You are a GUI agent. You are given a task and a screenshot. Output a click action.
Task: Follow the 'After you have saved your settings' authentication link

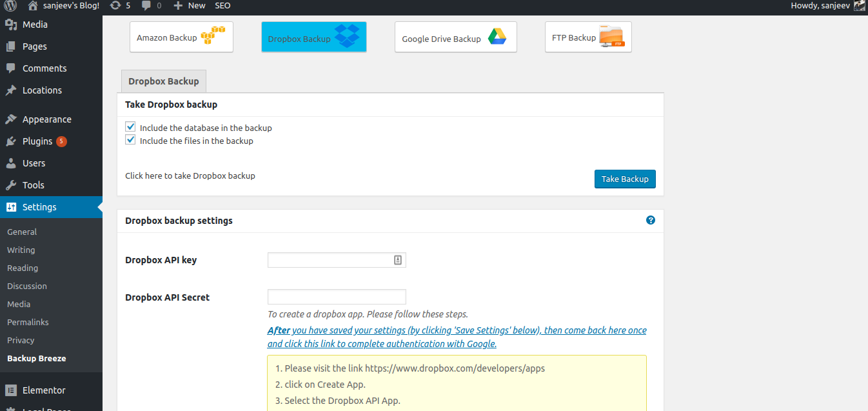(x=457, y=337)
